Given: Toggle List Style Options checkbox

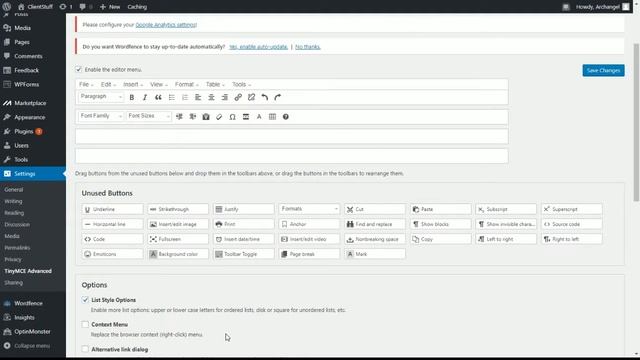Looking at the screenshot, I should point(85,300).
